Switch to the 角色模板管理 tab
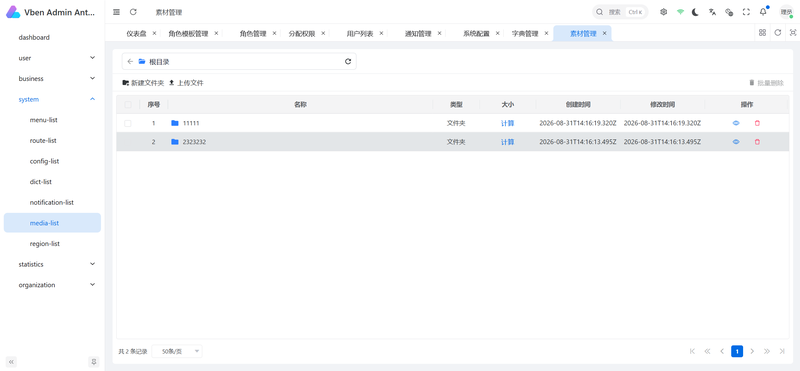Screen dimensions: 800x371 pyautogui.click(x=188, y=34)
